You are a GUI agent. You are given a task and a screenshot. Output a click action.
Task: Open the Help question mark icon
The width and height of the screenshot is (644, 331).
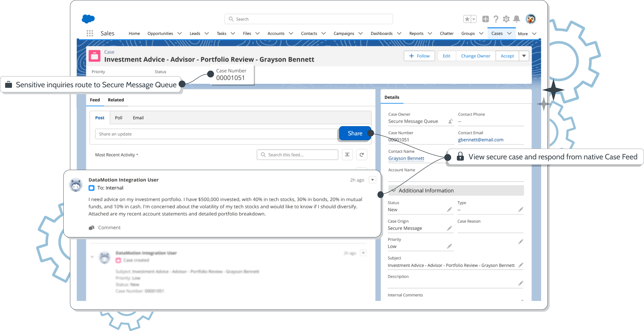click(x=496, y=19)
